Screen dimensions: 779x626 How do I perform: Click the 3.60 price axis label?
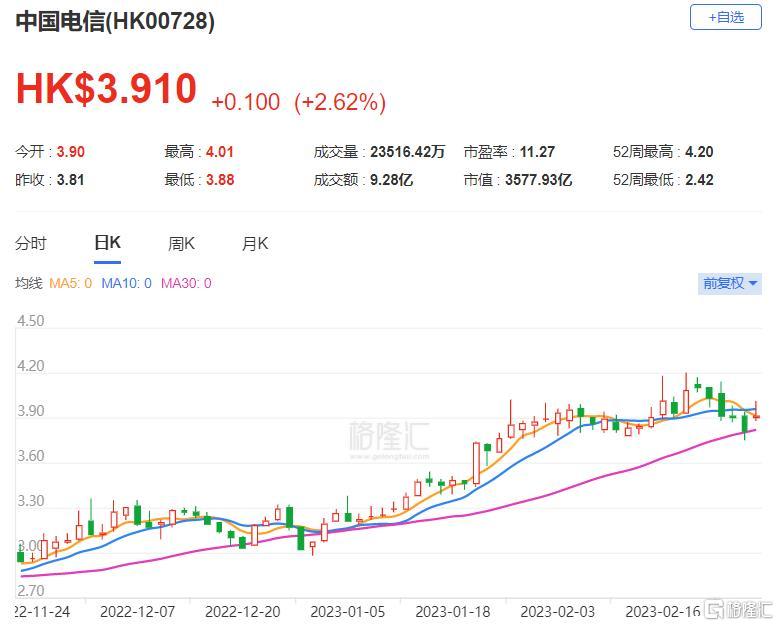(31, 456)
